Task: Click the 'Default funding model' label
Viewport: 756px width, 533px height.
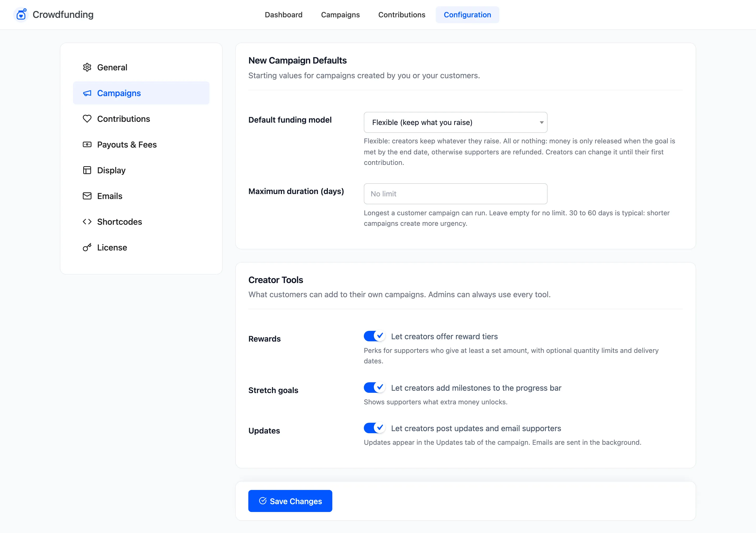Action: coord(290,119)
